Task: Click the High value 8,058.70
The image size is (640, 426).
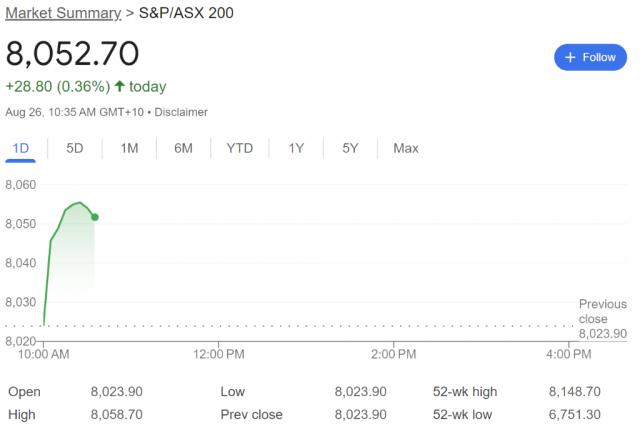Action: tap(116, 414)
